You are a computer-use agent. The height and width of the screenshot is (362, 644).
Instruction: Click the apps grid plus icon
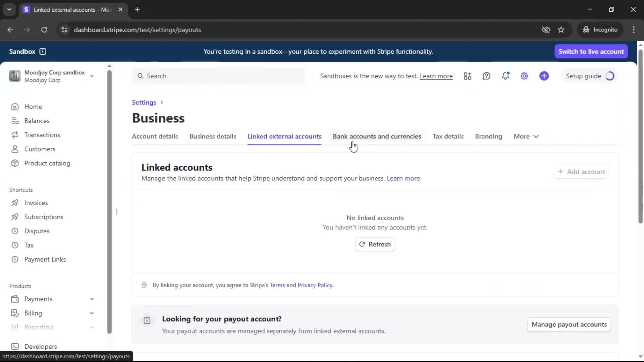pyautogui.click(x=468, y=76)
